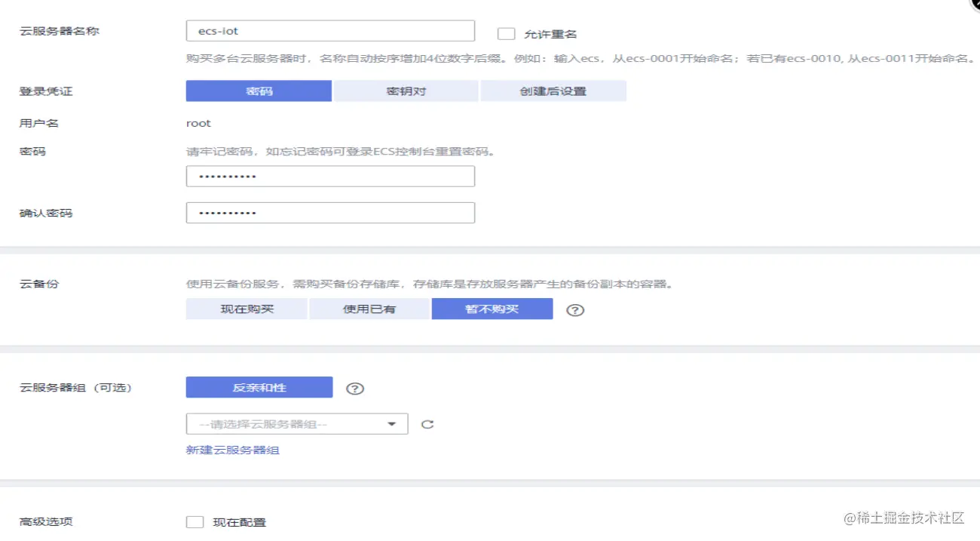Click the 云服务器名称 label
Image resolution: width=980 pixels, height=541 pixels.
[x=59, y=31]
